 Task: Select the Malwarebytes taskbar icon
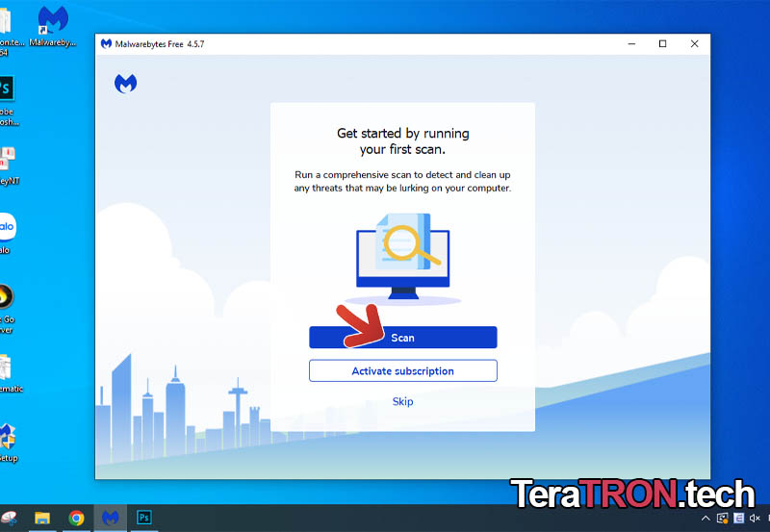pos(110,518)
